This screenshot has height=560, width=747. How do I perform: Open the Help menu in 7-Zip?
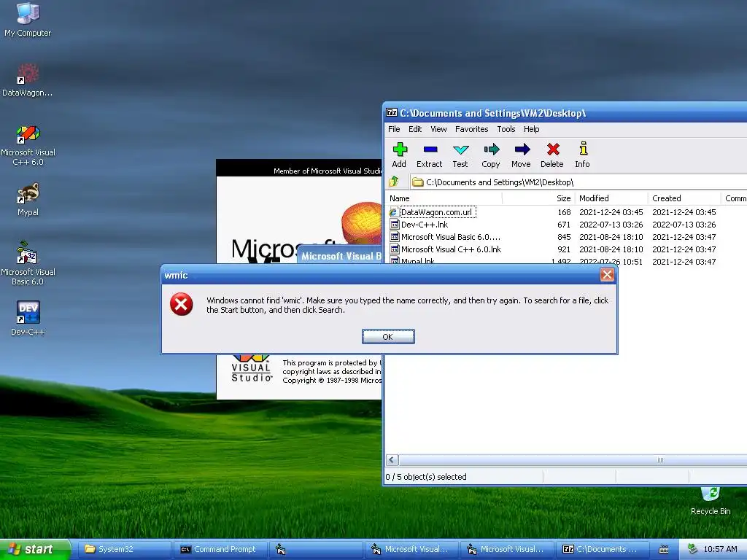pos(531,129)
